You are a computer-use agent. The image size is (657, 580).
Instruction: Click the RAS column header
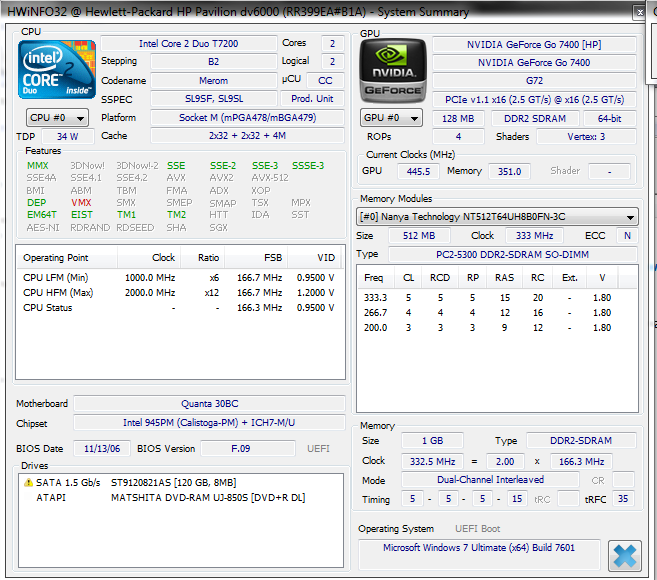coord(504,278)
